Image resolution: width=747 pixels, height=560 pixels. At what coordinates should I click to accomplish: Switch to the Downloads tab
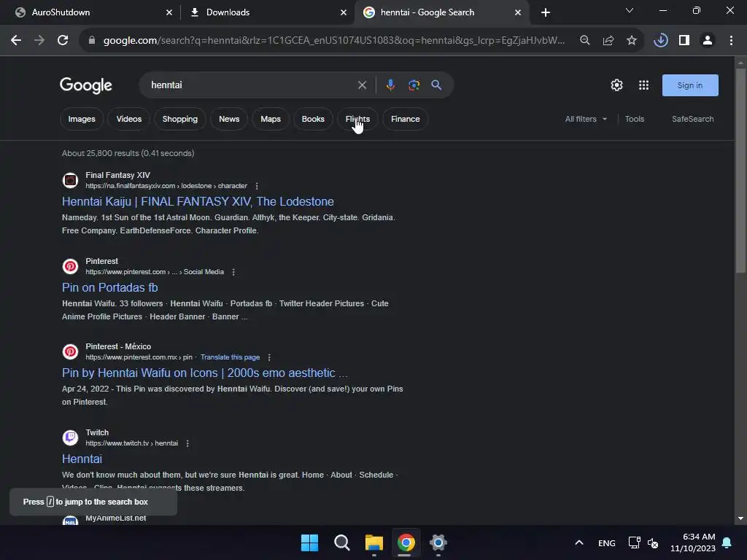coord(267,12)
